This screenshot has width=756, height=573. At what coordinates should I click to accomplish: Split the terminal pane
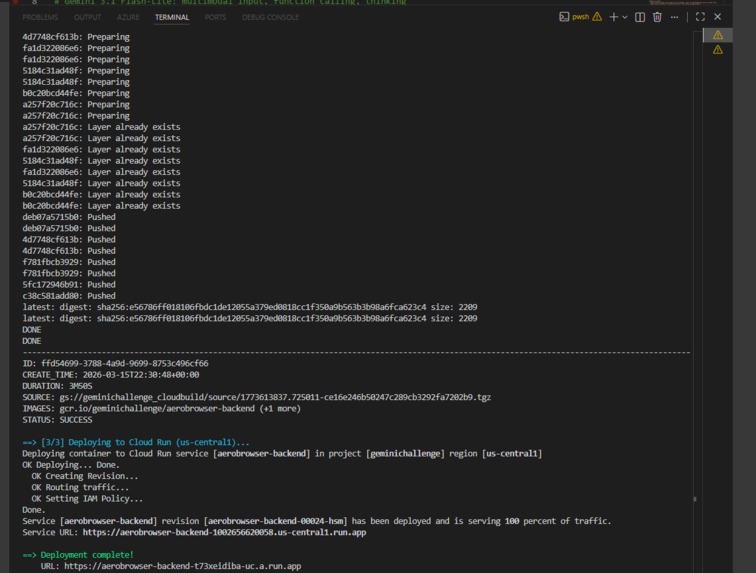coord(640,17)
